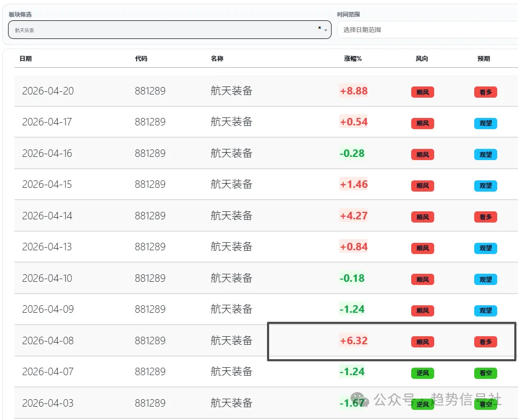Select the 看多 badge for 2026-04-14
This screenshot has width=518, height=420.
pyautogui.click(x=485, y=217)
